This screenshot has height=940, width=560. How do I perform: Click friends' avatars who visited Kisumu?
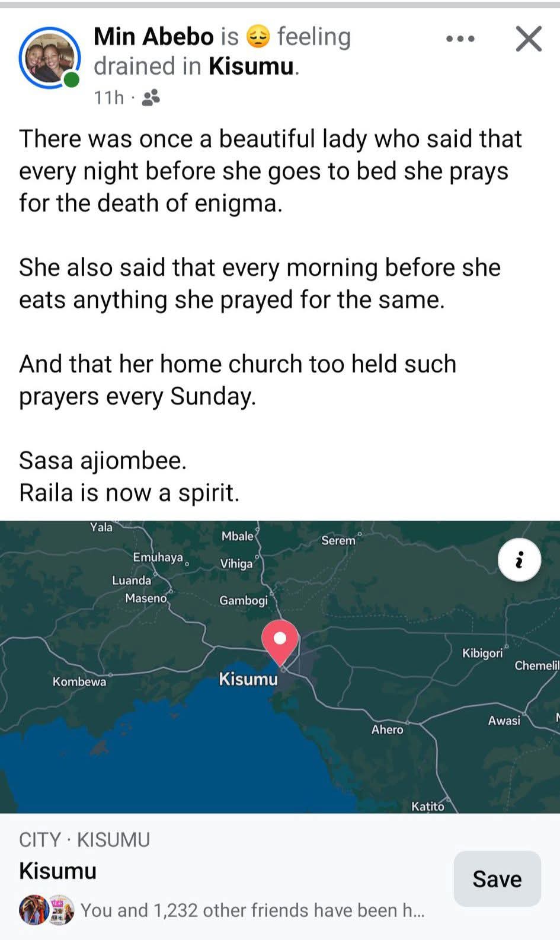tap(47, 910)
